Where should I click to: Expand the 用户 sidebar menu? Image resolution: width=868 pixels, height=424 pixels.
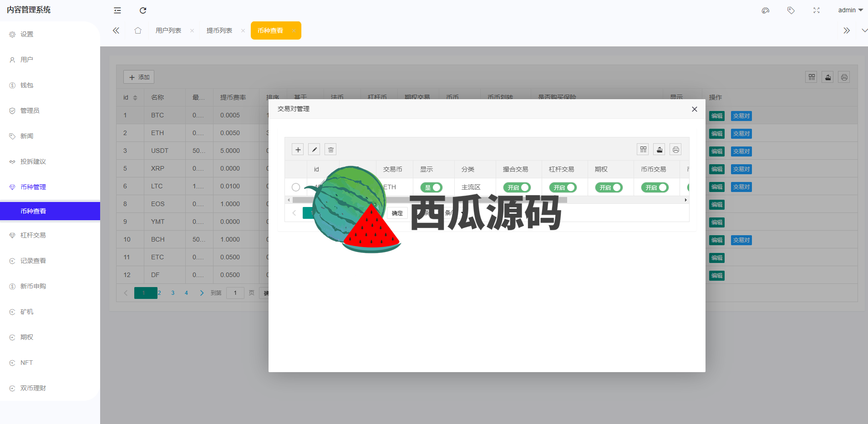coord(50,60)
